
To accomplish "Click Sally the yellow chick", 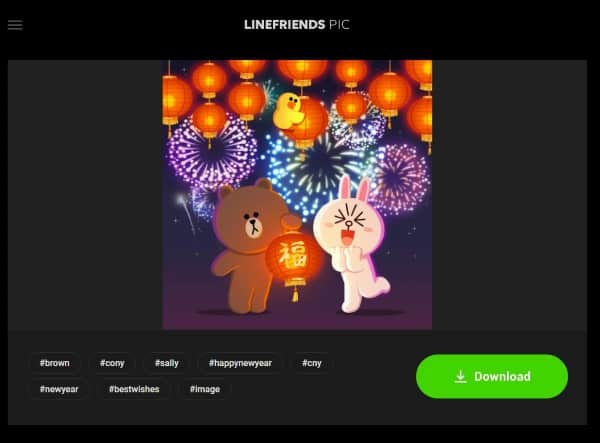I will coord(288,111).
